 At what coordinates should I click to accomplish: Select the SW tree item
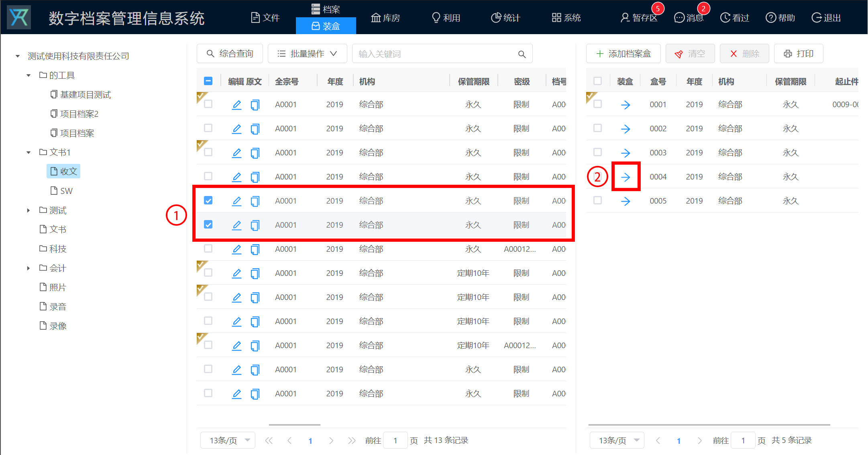pyautogui.click(x=61, y=191)
